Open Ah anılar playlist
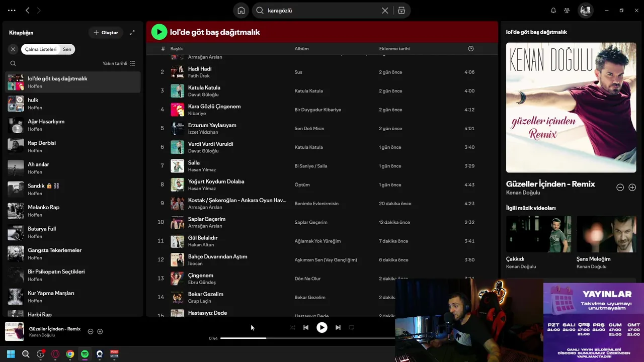This screenshot has height=362, width=644. point(73,168)
